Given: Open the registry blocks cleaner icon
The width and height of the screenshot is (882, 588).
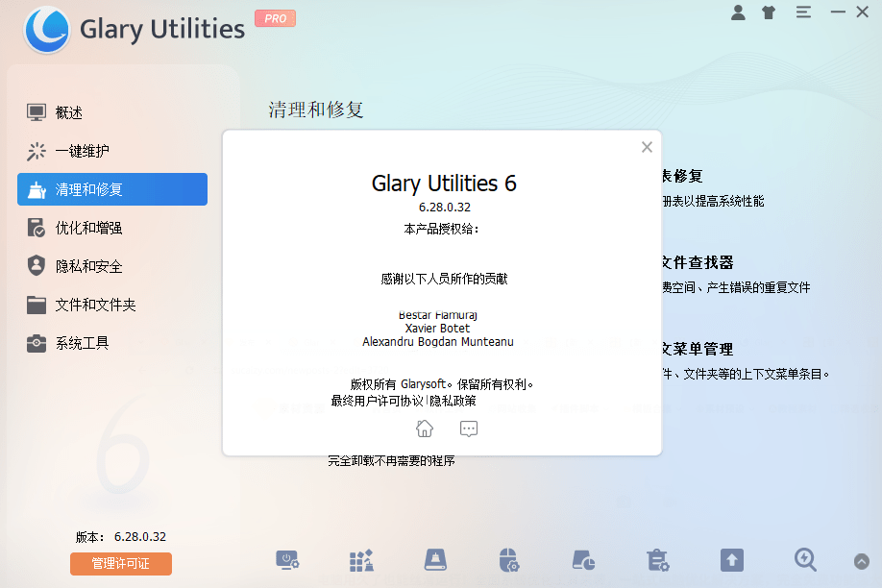Looking at the screenshot, I should (x=361, y=560).
